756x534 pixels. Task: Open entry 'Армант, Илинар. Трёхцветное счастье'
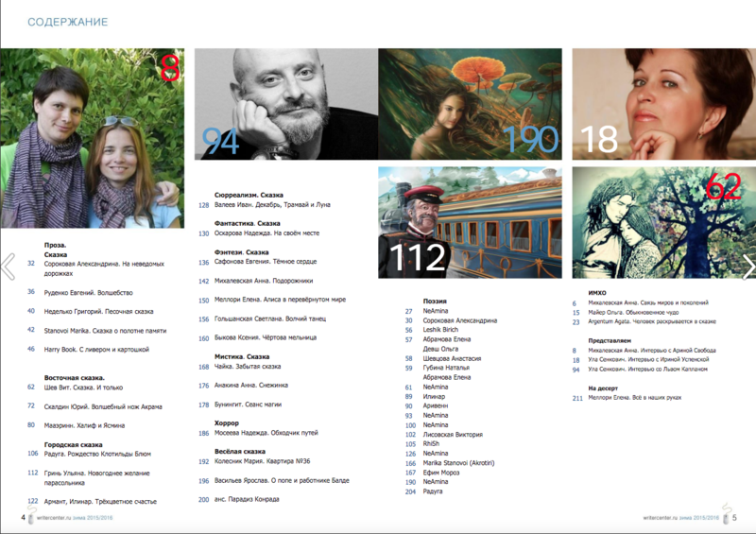click(x=100, y=501)
